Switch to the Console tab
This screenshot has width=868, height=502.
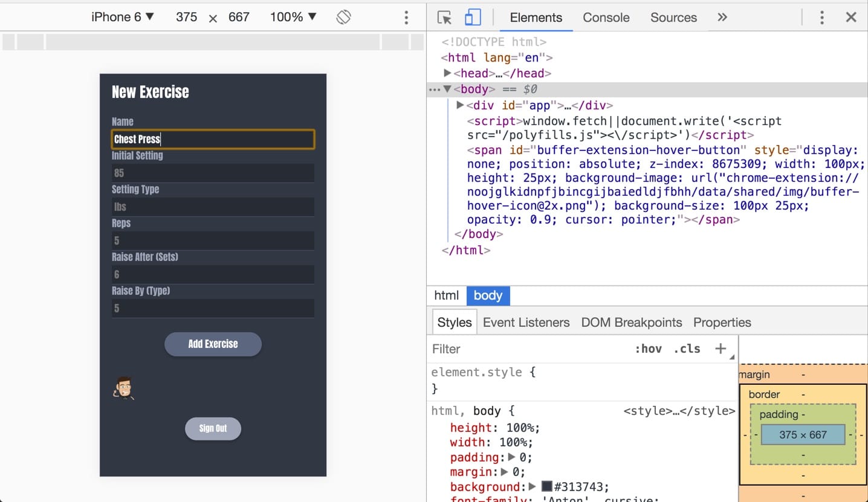pos(606,18)
